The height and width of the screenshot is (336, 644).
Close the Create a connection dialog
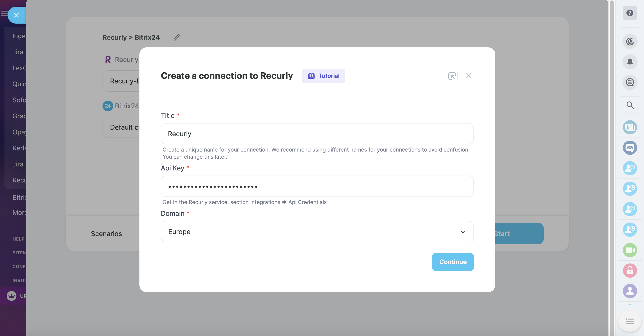point(468,76)
